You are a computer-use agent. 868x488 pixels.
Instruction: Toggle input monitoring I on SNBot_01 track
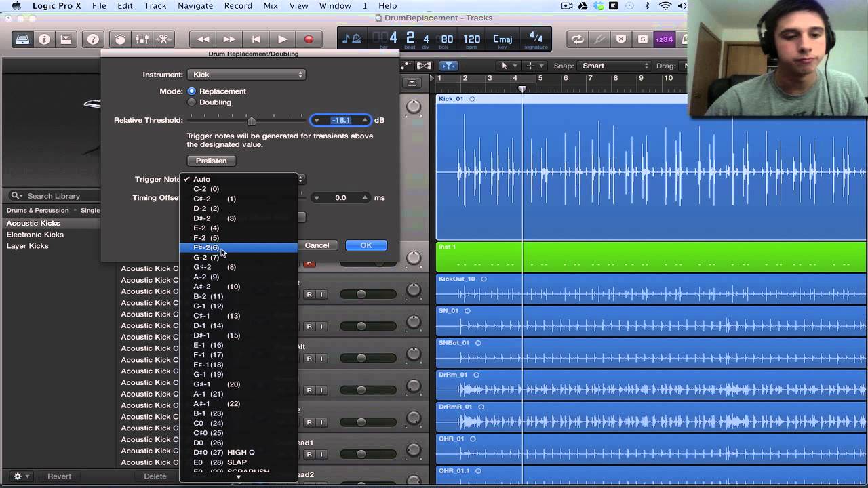pos(321,358)
